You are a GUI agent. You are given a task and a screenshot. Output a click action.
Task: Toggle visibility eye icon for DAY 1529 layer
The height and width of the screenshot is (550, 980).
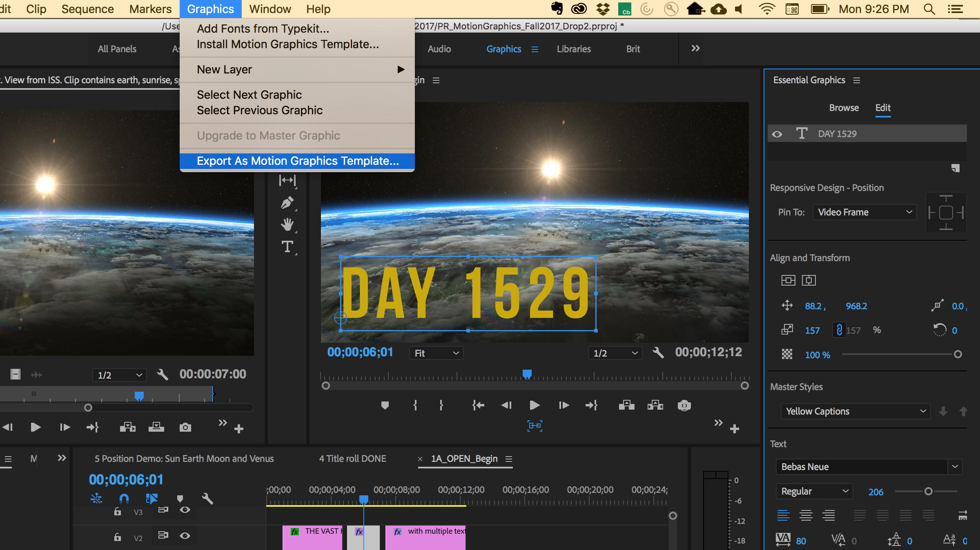tap(780, 134)
